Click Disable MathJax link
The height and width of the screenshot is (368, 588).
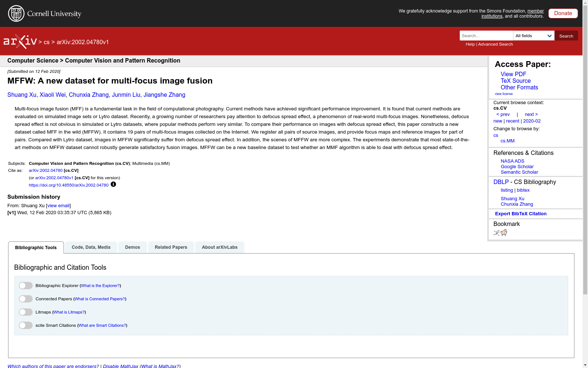point(121,366)
